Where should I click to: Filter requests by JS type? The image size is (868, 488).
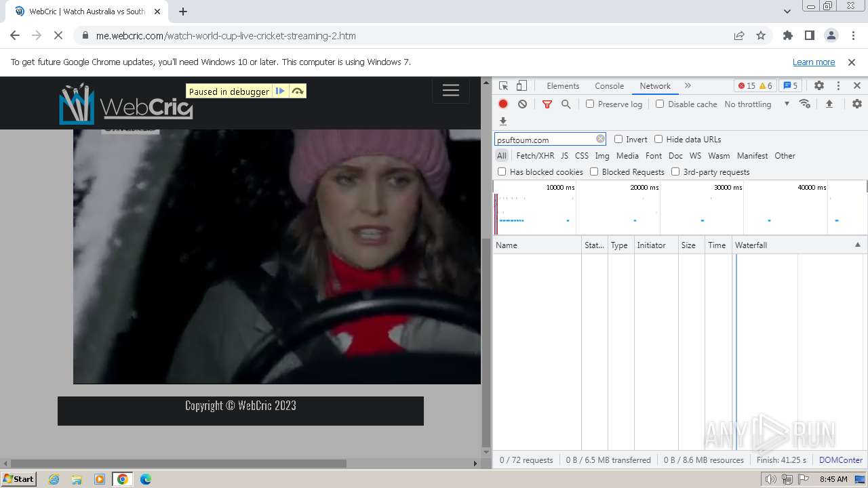[564, 155]
